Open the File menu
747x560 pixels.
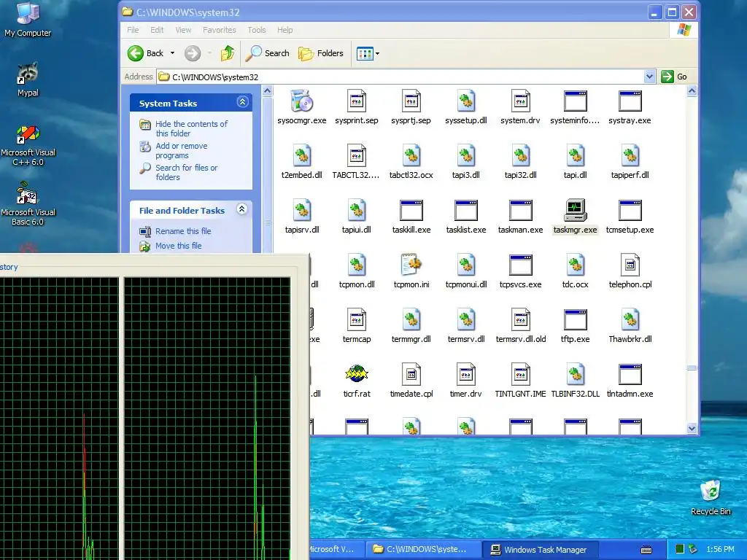(133, 30)
